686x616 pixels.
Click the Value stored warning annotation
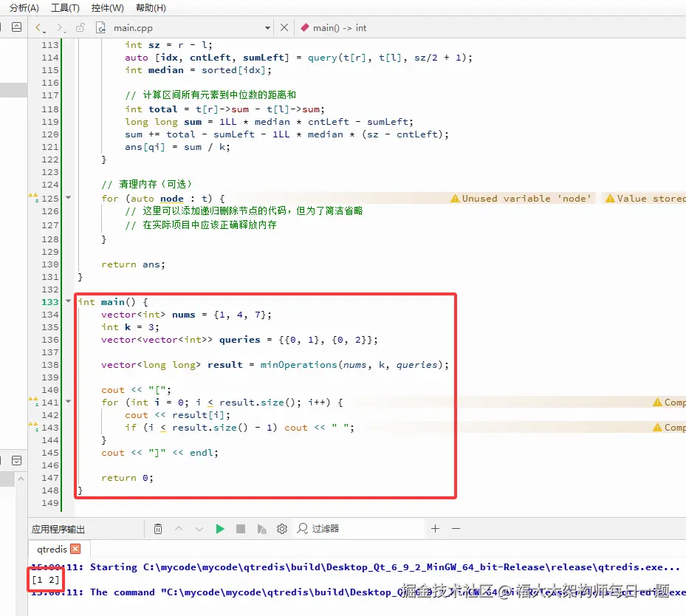tap(645, 199)
